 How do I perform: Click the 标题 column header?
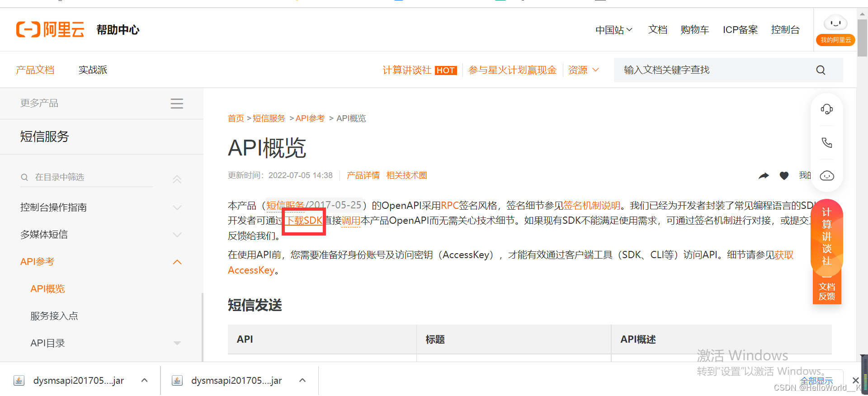(x=435, y=339)
